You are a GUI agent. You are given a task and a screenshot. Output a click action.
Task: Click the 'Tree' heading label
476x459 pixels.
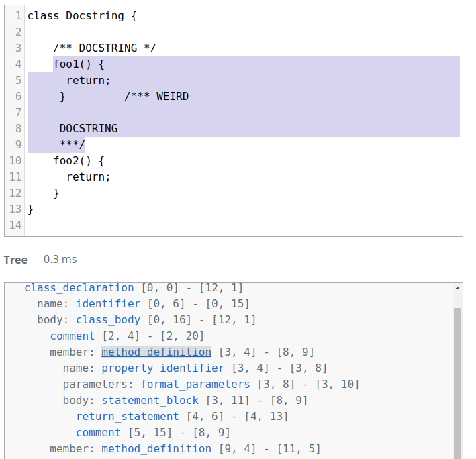[x=15, y=260]
